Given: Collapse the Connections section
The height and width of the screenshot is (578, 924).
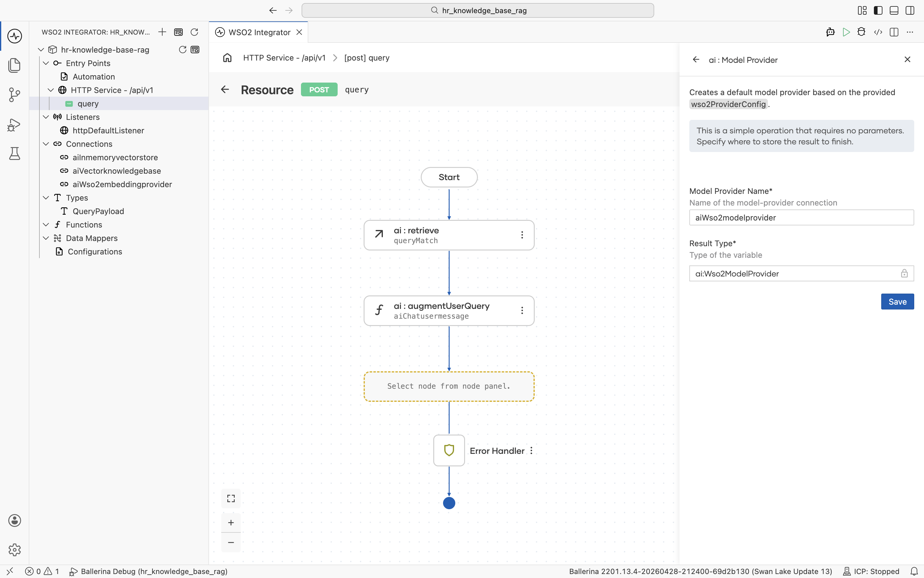Looking at the screenshot, I should tap(46, 144).
